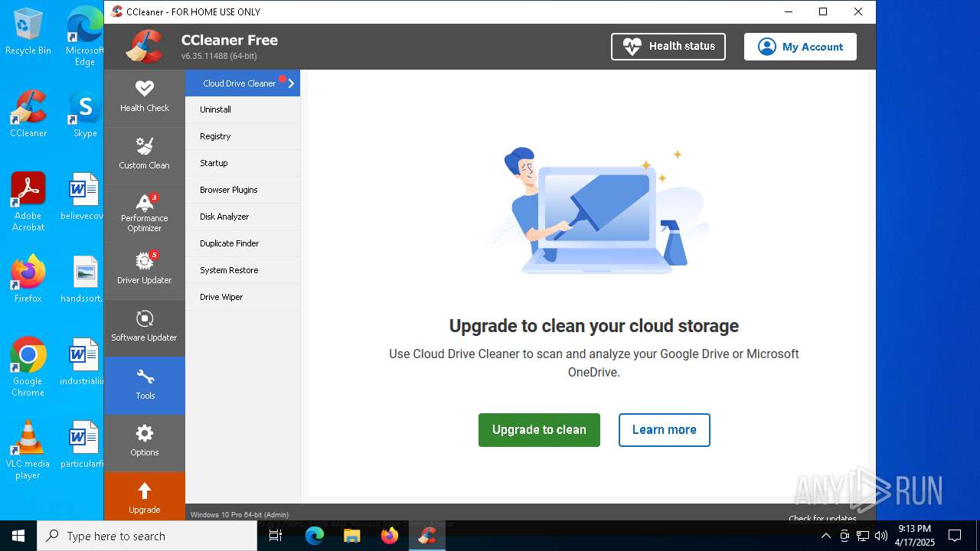This screenshot has width=980, height=551.
Task: Open the Health Check section
Action: 144,98
